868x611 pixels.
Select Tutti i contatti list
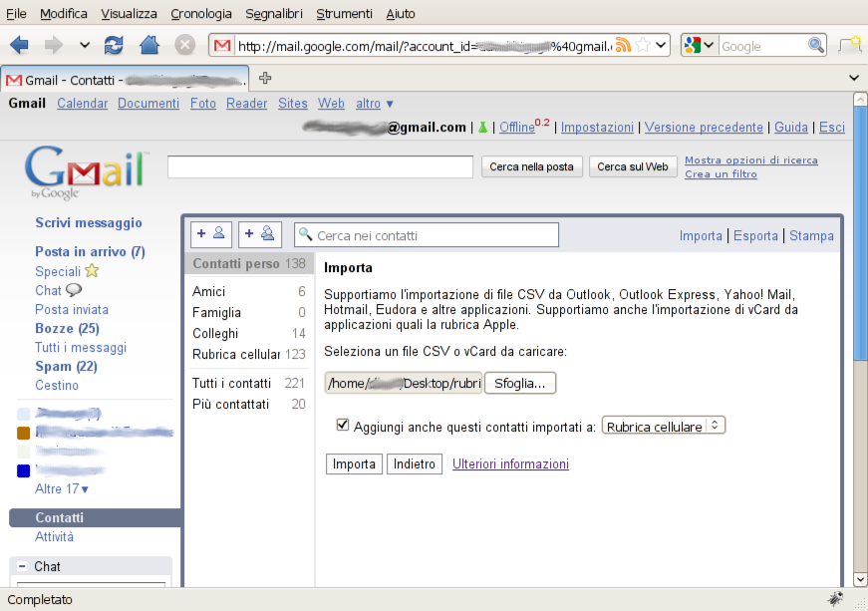tap(248, 383)
